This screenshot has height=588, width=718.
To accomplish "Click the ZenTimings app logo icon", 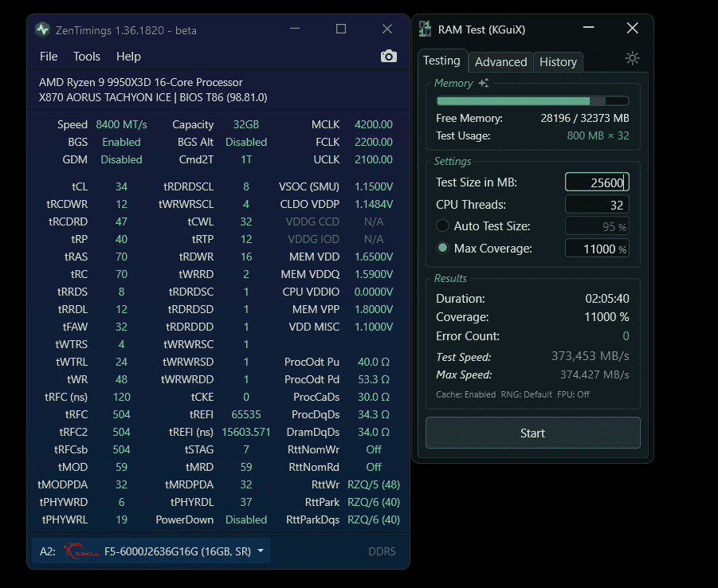I will (x=42, y=30).
